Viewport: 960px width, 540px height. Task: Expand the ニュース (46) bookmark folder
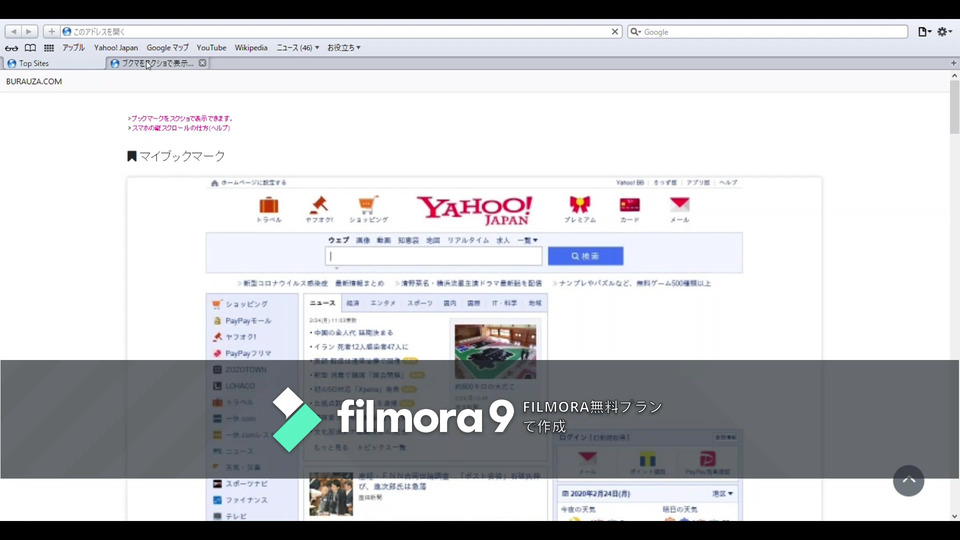click(298, 48)
